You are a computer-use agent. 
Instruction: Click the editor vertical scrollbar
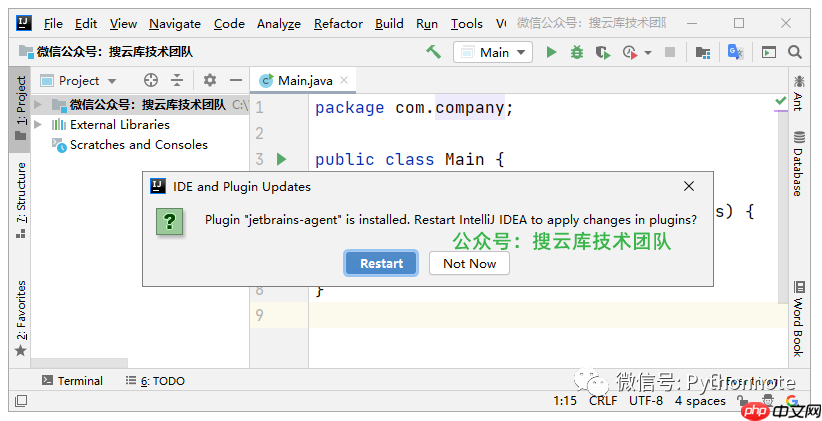[782, 210]
